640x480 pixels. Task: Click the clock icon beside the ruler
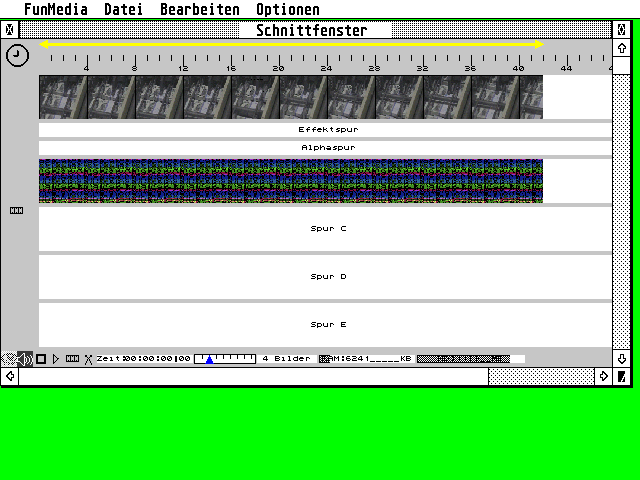click(17, 56)
